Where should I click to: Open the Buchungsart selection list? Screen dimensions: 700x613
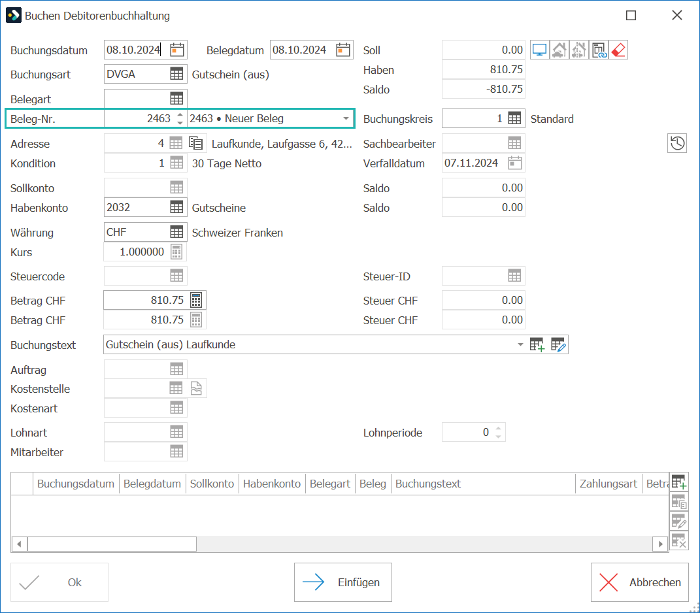click(176, 74)
